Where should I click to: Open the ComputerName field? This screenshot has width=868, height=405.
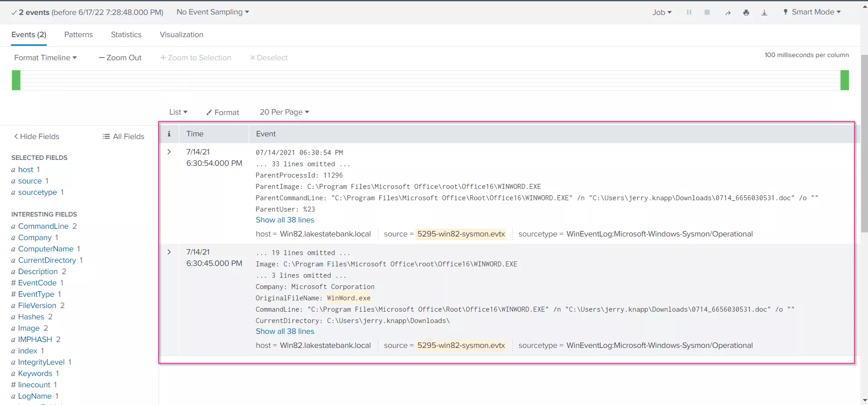click(x=46, y=249)
